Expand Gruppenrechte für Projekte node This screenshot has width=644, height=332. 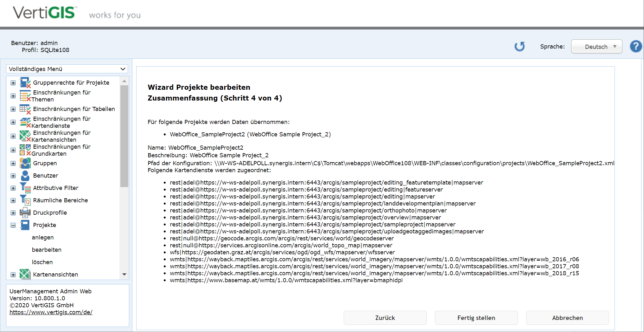coord(13,83)
